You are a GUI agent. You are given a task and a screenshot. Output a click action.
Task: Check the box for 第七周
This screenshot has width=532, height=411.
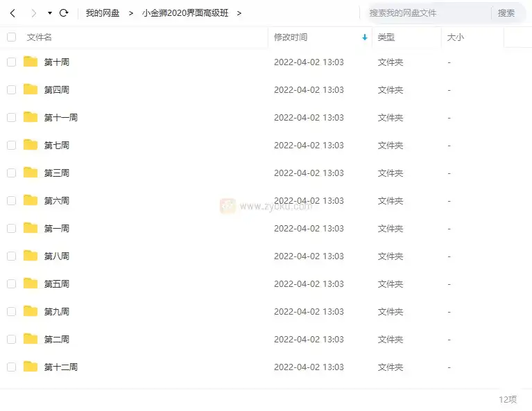point(12,145)
